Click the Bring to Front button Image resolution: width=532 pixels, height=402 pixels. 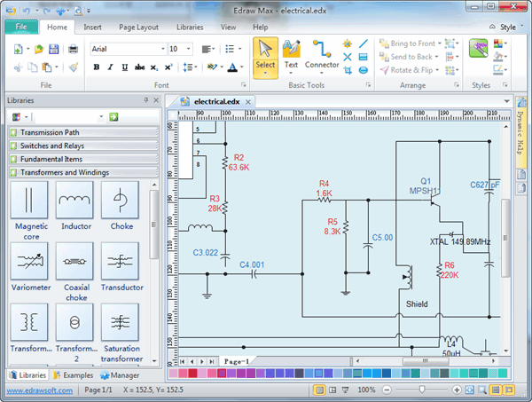(407, 43)
